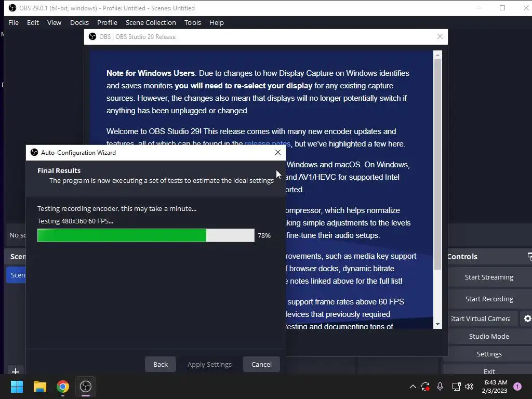
Task: Click the release notes scroll down arrow
Action: tap(437, 324)
